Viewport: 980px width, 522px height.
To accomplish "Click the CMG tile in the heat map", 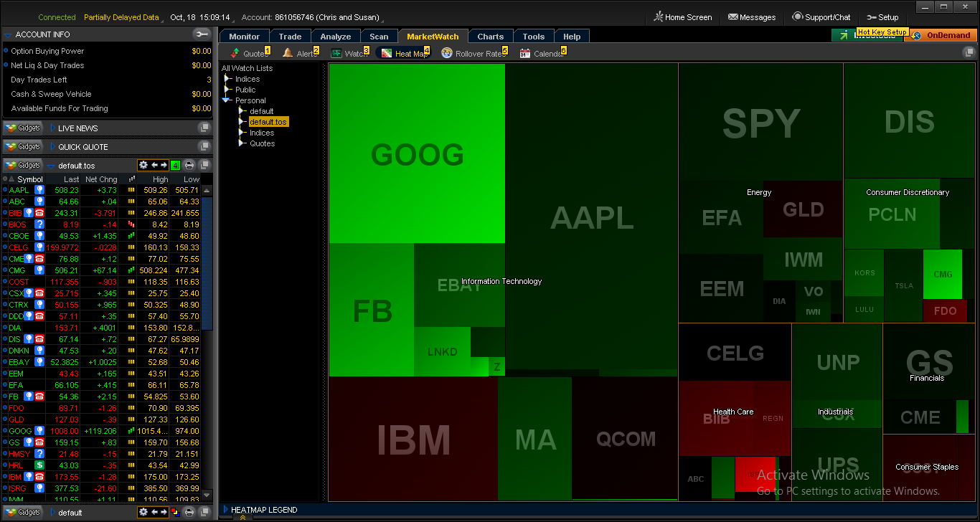I will 943,274.
